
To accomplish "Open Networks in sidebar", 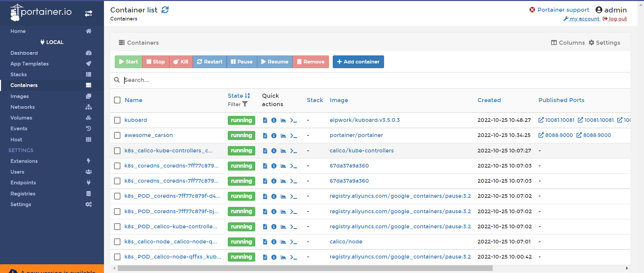I will tap(52, 107).
